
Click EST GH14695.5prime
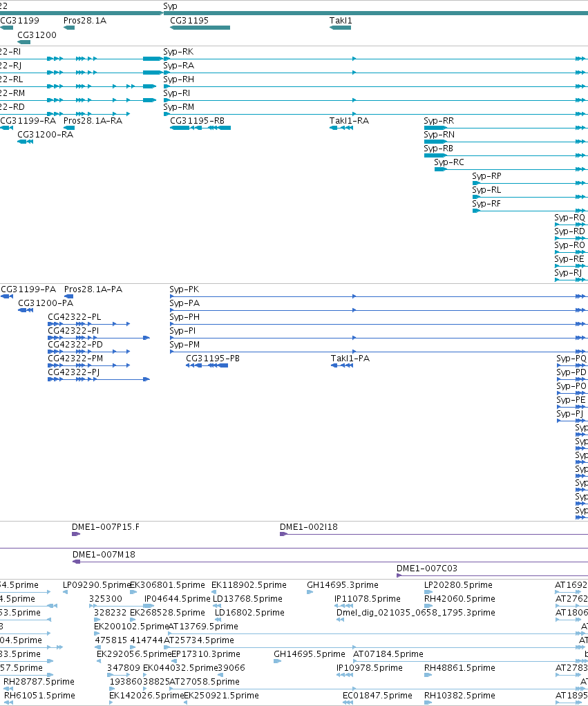[310, 654]
